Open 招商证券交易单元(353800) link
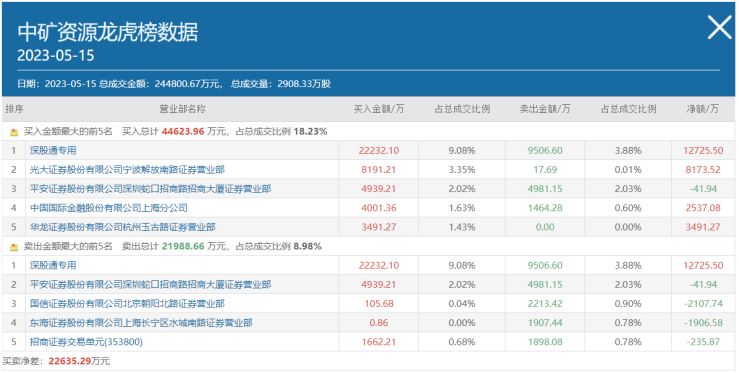The height and width of the screenshot is (373, 739). tap(86, 342)
